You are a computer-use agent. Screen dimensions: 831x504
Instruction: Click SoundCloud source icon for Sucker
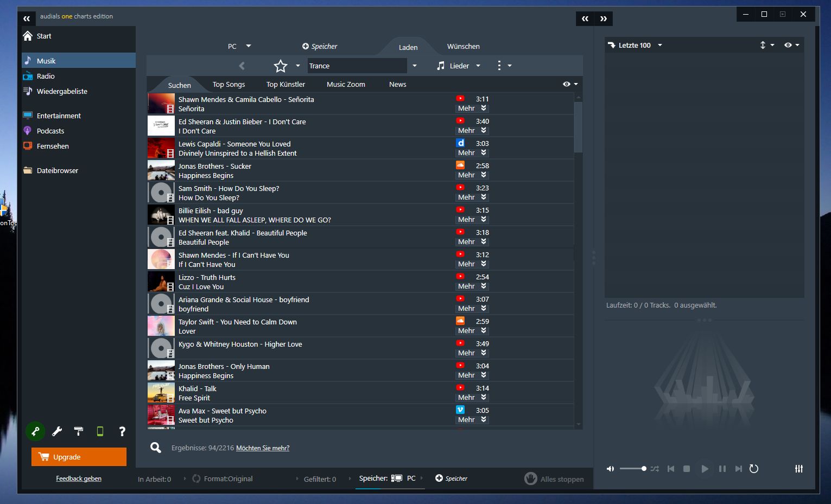click(x=460, y=165)
